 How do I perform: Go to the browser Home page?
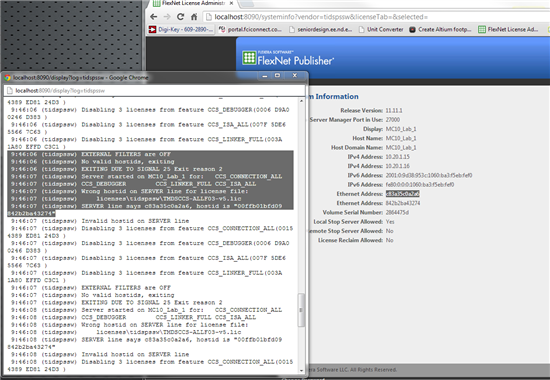pos(194,16)
